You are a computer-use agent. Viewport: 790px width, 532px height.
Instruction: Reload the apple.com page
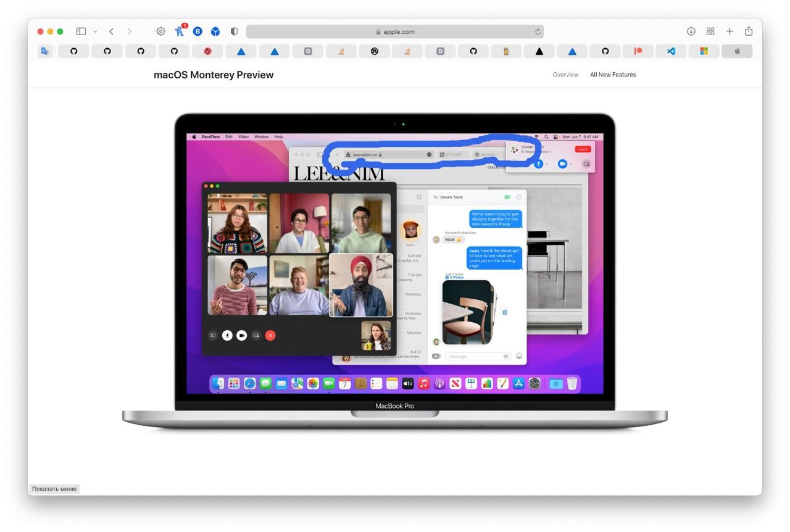(538, 31)
